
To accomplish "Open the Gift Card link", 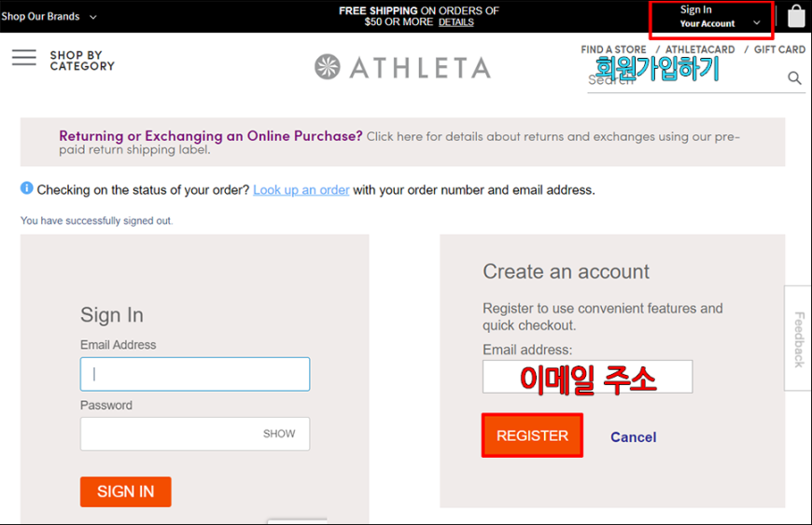I will click(779, 49).
